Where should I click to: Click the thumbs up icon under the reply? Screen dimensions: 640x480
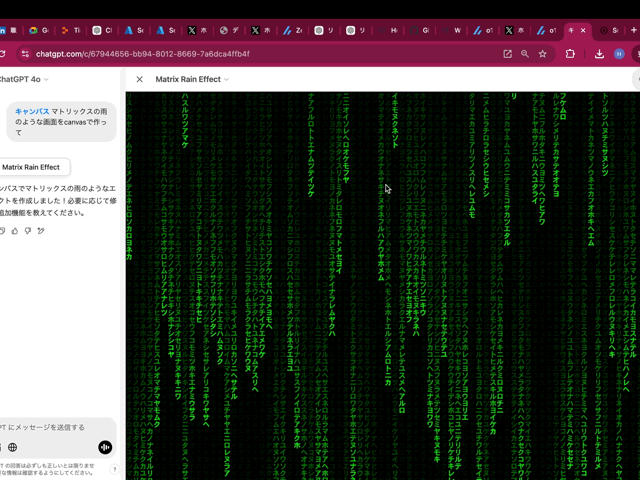(15, 231)
